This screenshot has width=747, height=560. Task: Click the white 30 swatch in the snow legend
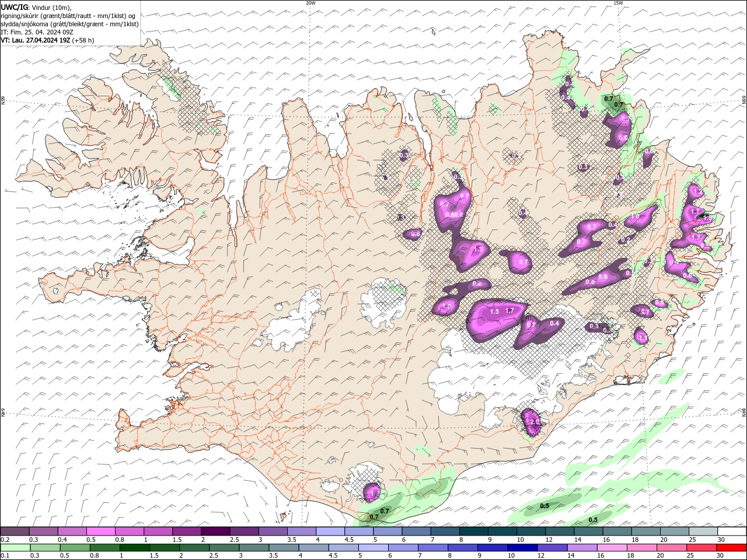tap(732, 531)
